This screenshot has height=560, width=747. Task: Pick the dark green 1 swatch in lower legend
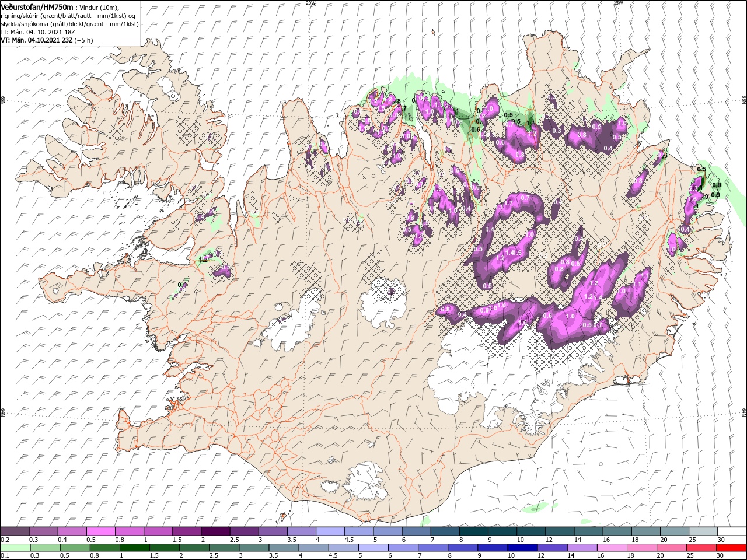pyautogui.click(x=135, y=548)
